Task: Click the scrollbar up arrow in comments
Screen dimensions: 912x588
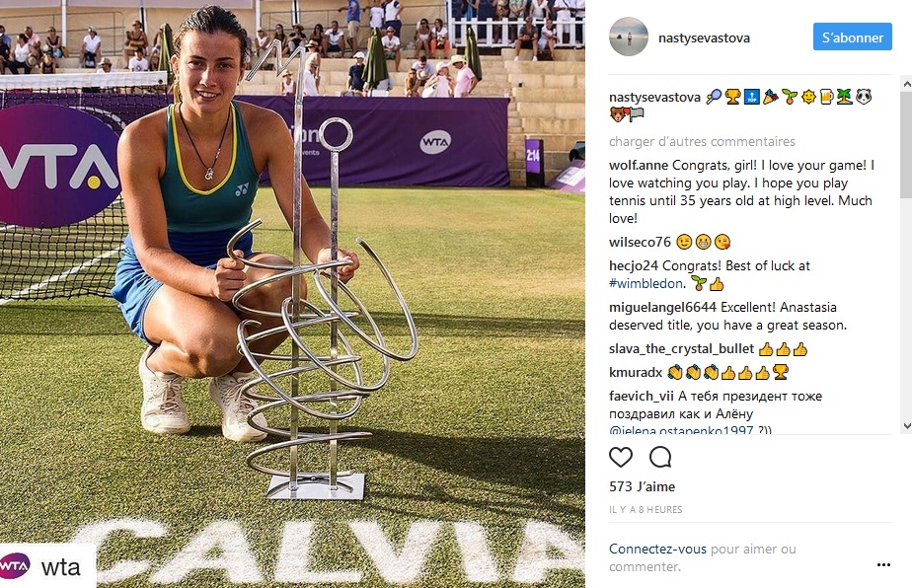Action: 906,84
